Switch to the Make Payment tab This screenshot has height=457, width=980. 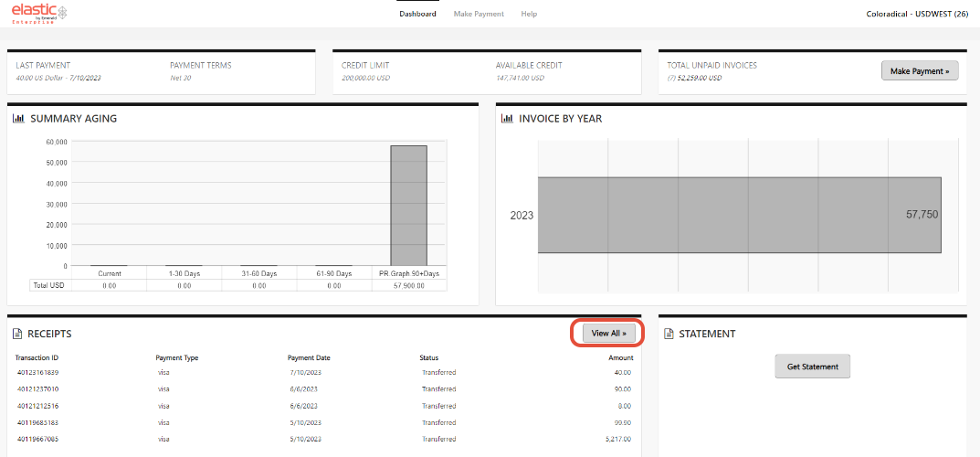(479, 14)
